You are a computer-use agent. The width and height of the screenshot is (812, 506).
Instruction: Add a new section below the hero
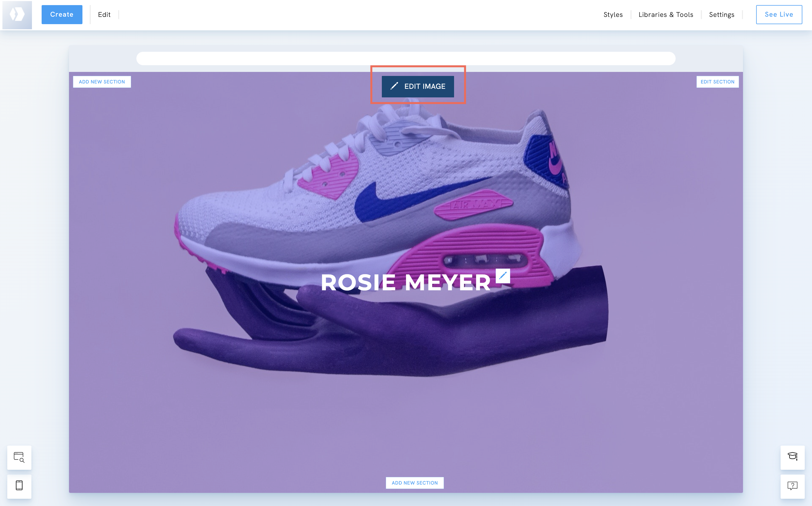(x=415, y=483)
